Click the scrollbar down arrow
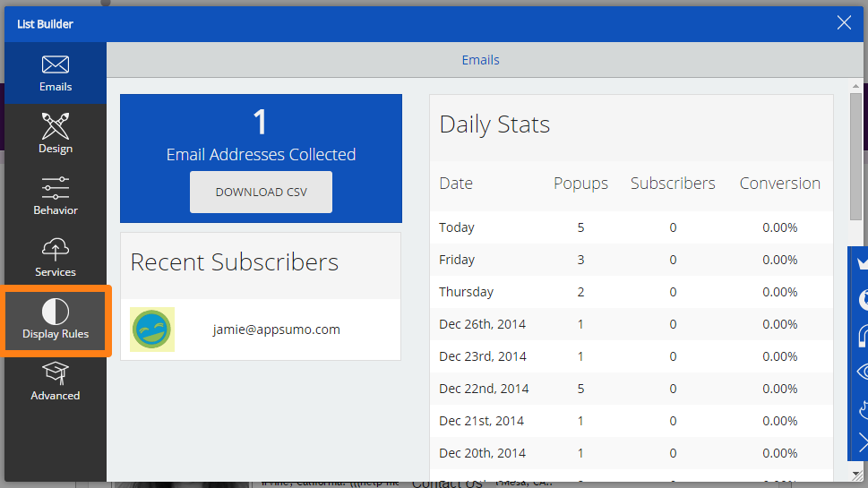Screen dimensions: 868x488 [x=855, y=474]
